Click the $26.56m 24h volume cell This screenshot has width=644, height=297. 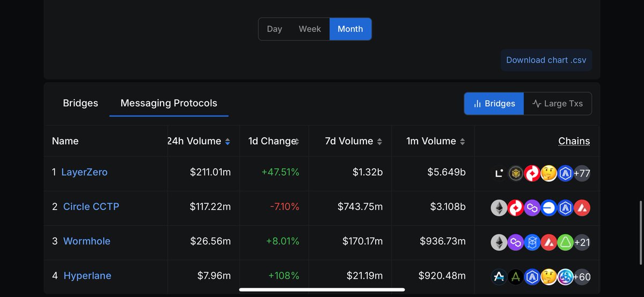tap(210, 241)
